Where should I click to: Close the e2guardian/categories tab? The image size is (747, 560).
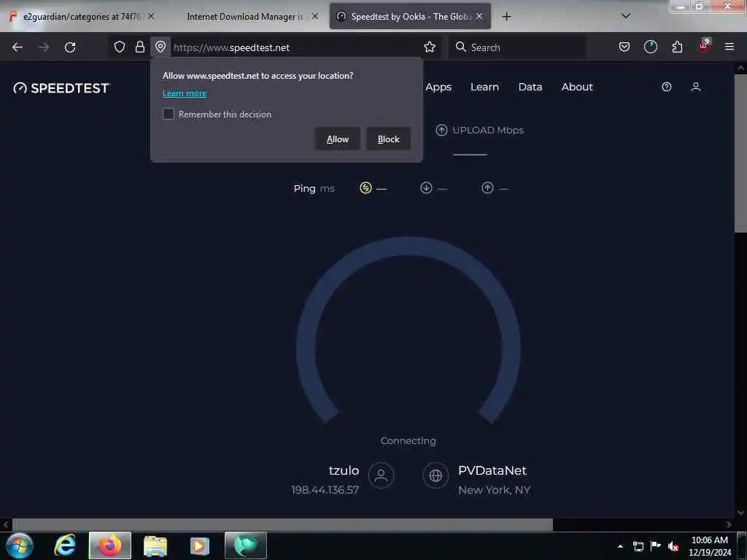[x=150, y=16]
